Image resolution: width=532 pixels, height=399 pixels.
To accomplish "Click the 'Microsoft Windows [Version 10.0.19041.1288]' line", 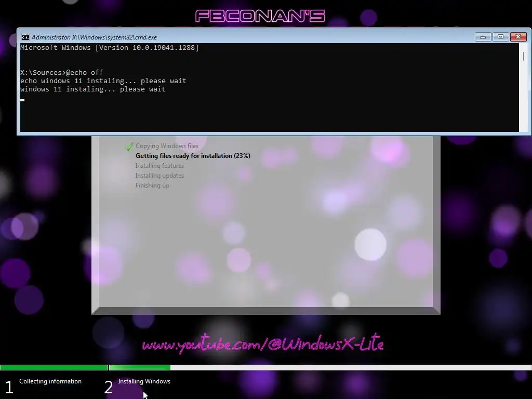I will (109, 47).
